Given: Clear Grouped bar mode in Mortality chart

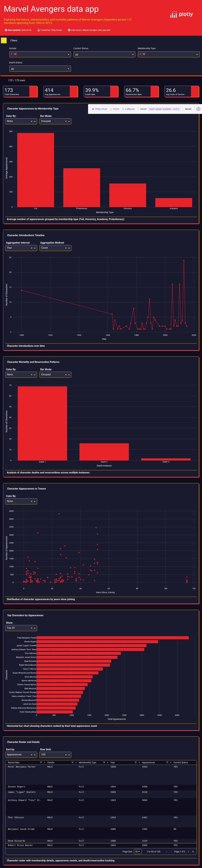Looking at the screenshot, I should pos(66,375).
